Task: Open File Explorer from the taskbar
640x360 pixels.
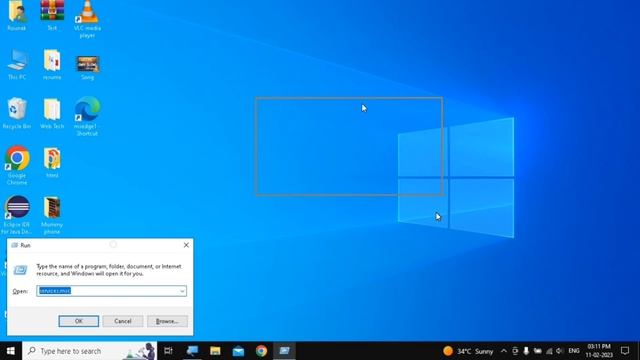Action: tap(215, 351)
